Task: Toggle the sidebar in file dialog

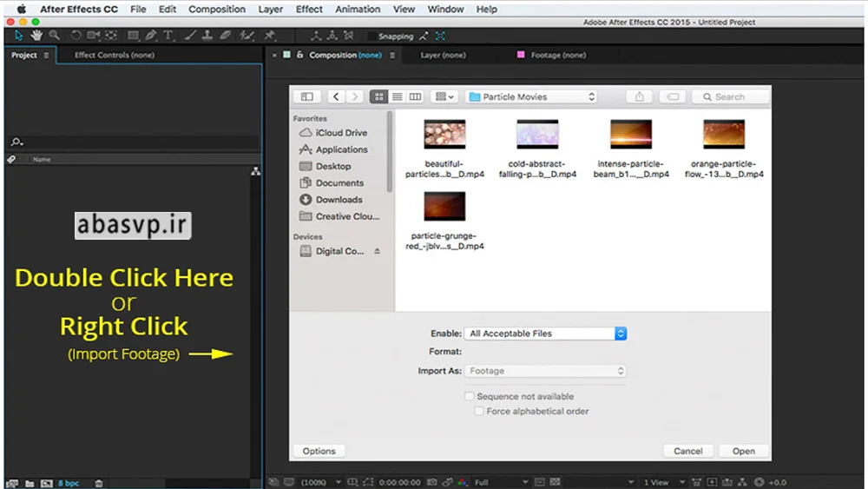Action: click(x=306, y=96)
